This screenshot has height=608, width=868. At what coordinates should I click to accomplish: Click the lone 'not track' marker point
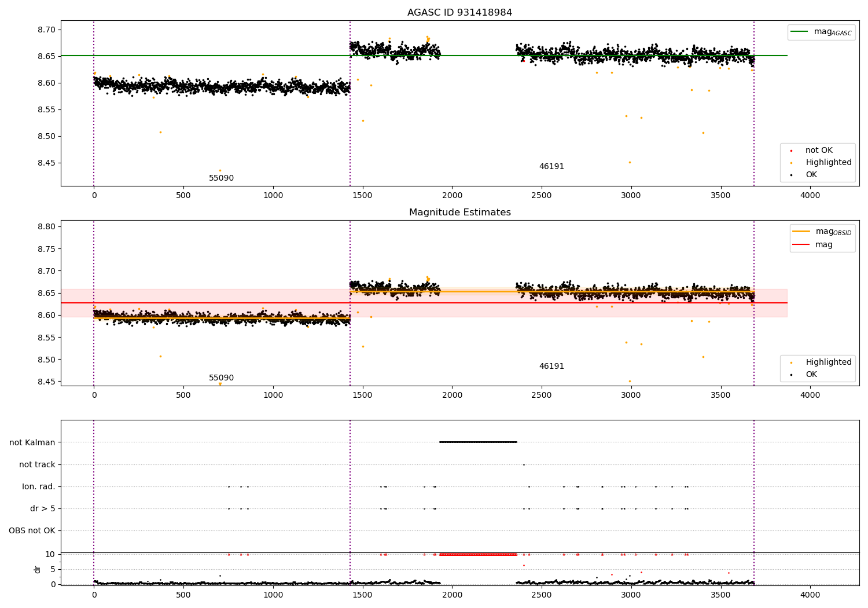(x=524, y=464)
